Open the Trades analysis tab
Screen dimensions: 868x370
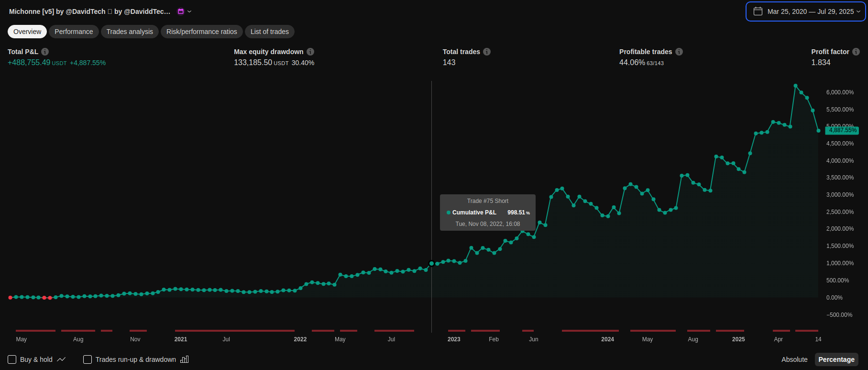(130, 32)
